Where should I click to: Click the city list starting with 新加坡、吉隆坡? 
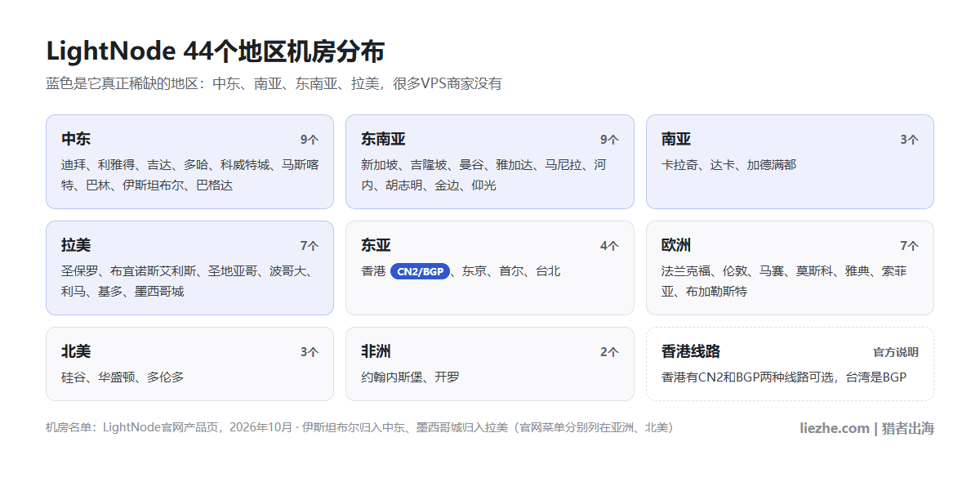coord(483,175)
